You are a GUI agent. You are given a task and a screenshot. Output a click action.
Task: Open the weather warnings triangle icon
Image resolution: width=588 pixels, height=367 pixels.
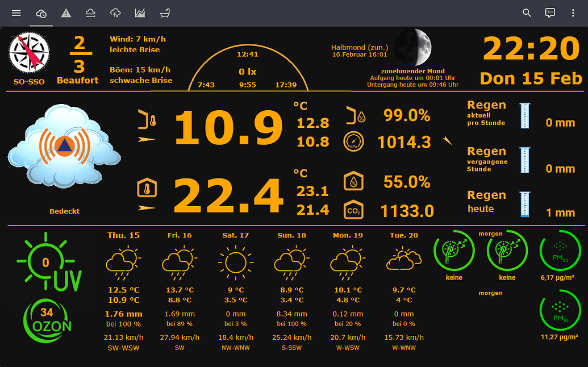pyautogui.click(x=66, y=12)
